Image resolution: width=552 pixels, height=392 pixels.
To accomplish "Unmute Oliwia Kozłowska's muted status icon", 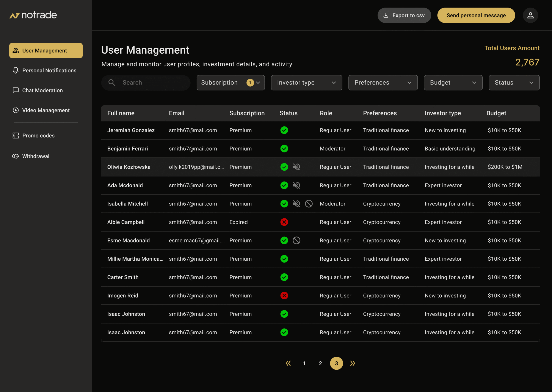I will click(x=297, y=167).
